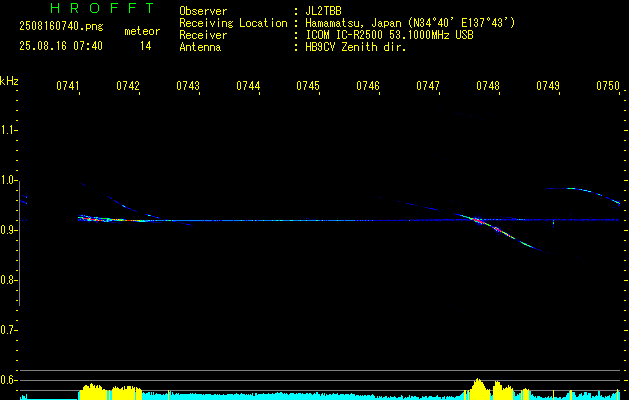Click the 1.1 kHz axis label

[x=8, y=130]
